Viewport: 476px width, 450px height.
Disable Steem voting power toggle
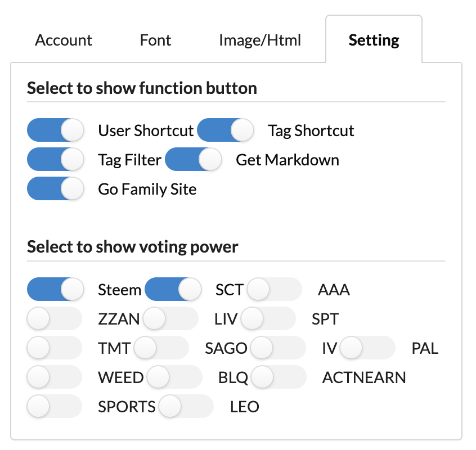[x=55, y=290]
